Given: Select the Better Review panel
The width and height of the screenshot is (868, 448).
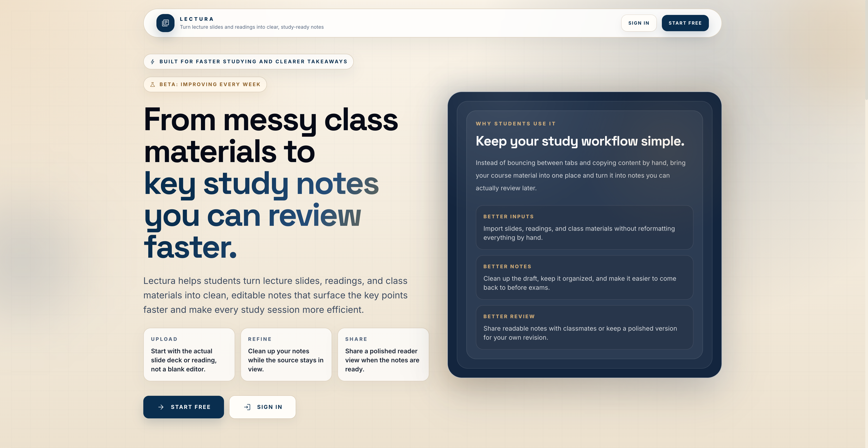Looking at the screenshot, I should 584,327.
